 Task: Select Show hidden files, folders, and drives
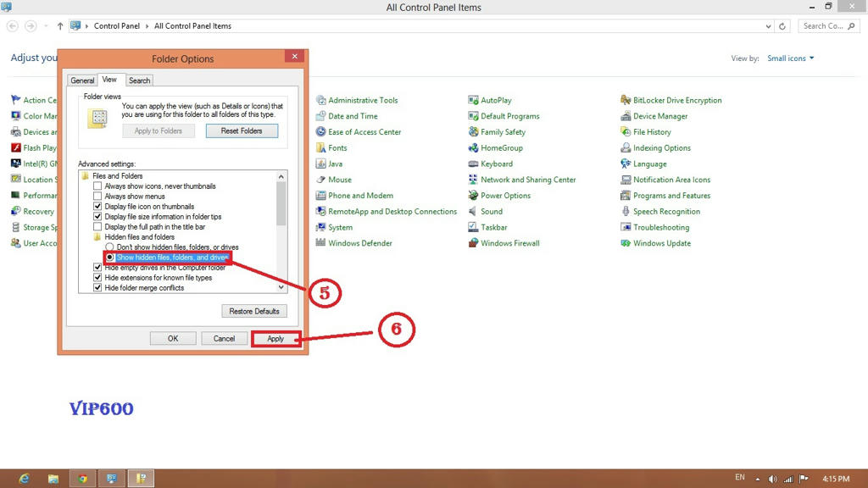[109, 258]
